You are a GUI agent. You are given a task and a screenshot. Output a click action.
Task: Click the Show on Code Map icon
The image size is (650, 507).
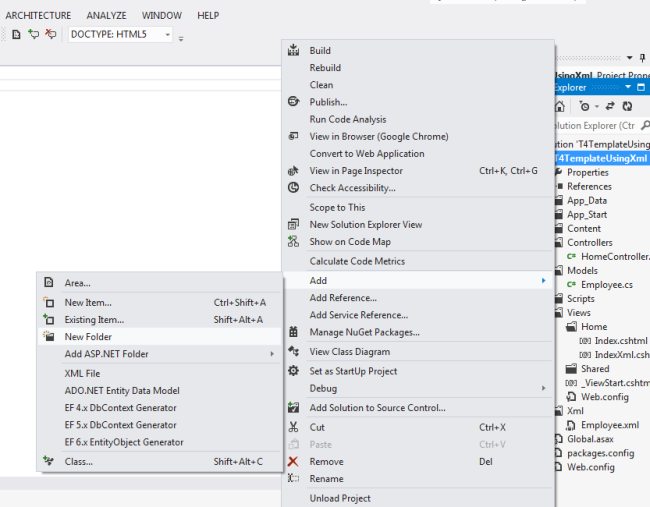pyautogui.click(x=293, y=241)
